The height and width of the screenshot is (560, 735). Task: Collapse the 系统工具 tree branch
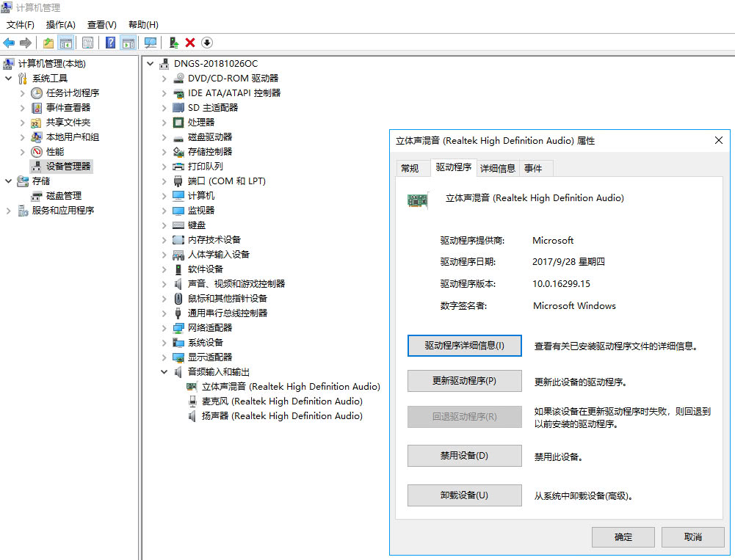9,78
